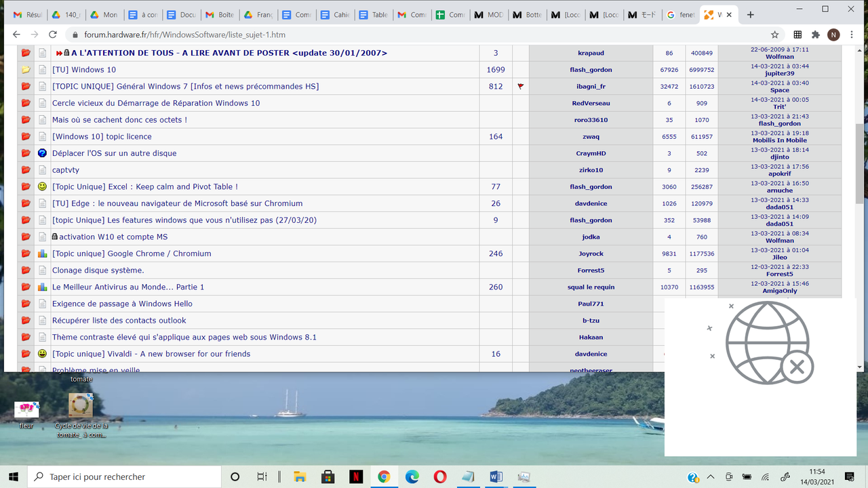Open the '[TU] Windows 10' topic
Screen dimensions: 868x488
click(84, 70)
